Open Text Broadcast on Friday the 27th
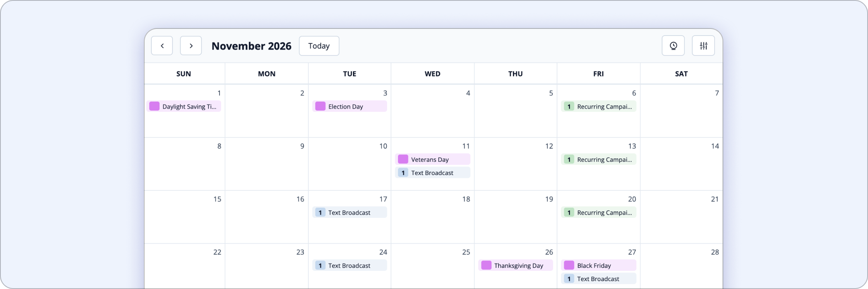 tap(599, 279)
